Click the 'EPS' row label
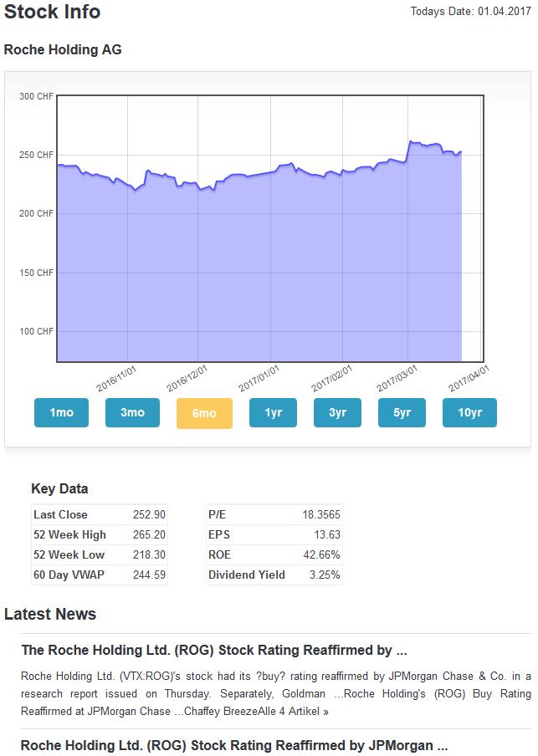538x756 pixels. click(x=219, y=534)
